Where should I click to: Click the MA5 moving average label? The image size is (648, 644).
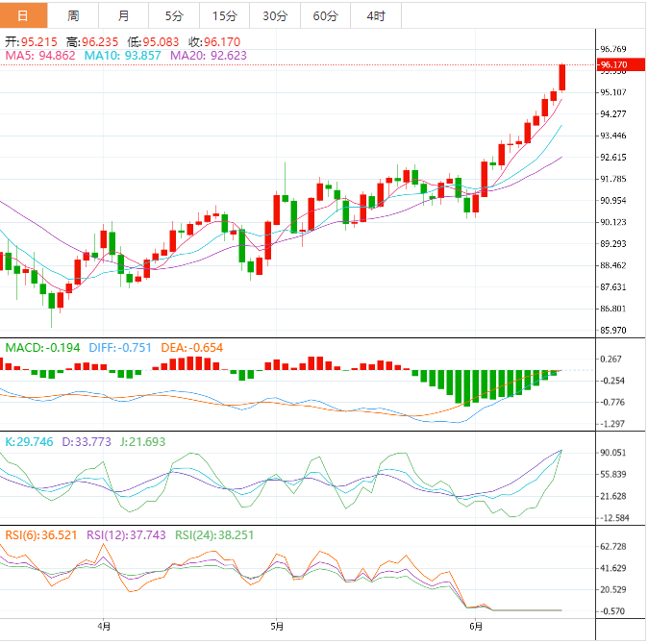coord(38,56)
